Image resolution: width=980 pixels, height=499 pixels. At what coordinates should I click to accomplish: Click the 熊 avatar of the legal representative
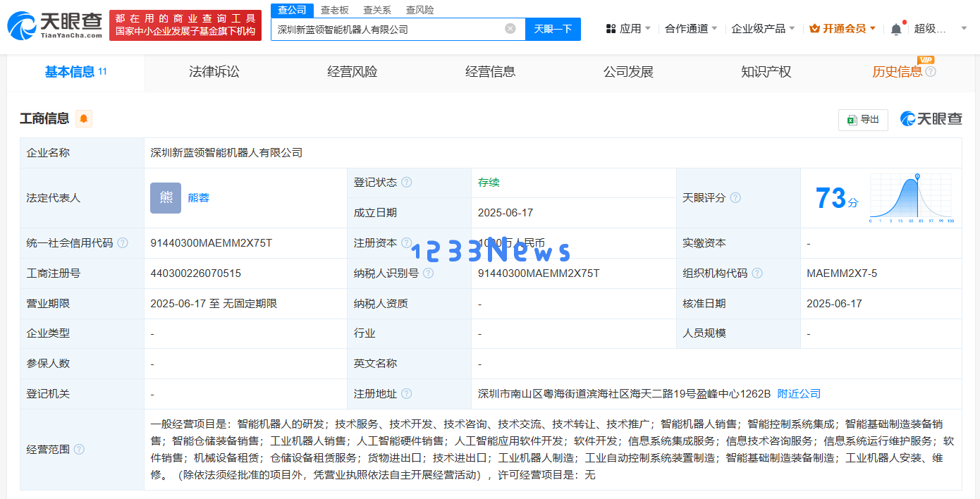166,198
